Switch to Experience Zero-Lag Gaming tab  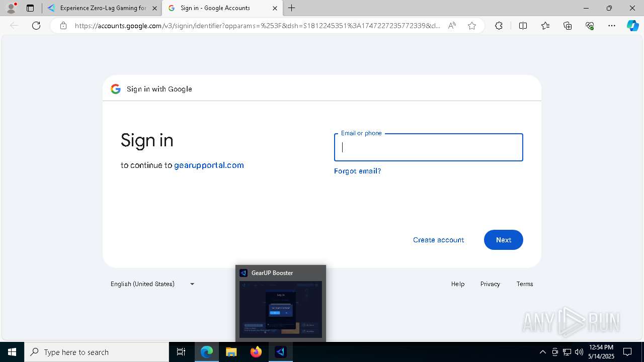[x=103, y=8]
